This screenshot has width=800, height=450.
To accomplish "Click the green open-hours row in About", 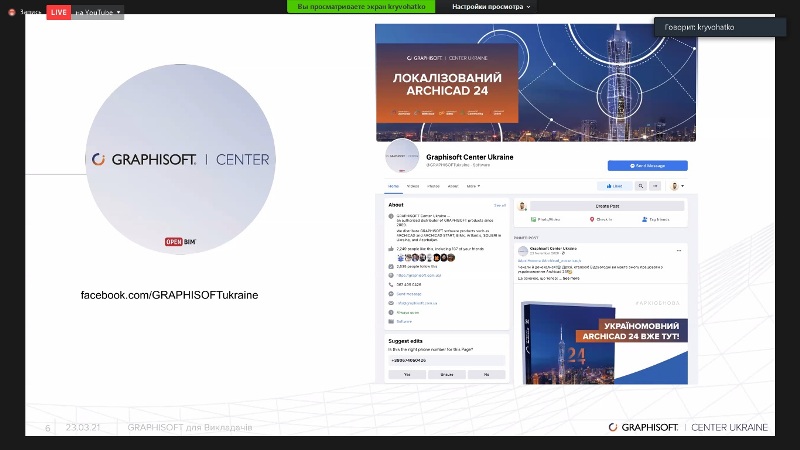I will 408,312.
